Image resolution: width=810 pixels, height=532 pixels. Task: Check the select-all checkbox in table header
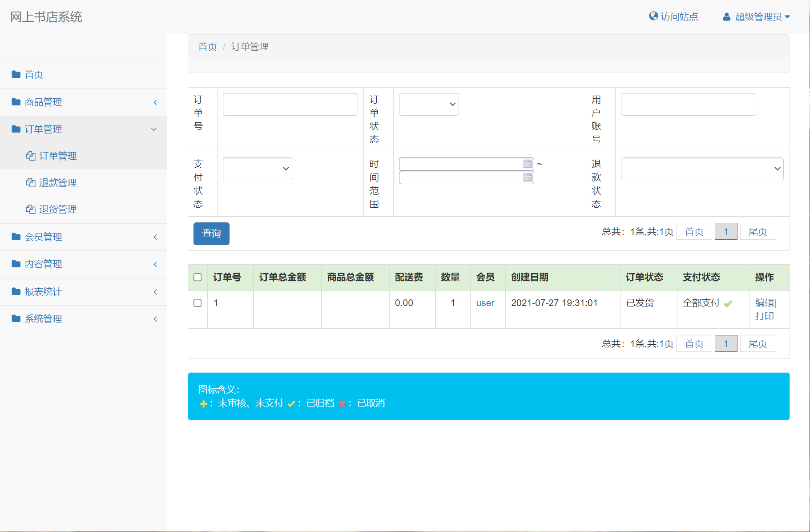tap(198, 277)
